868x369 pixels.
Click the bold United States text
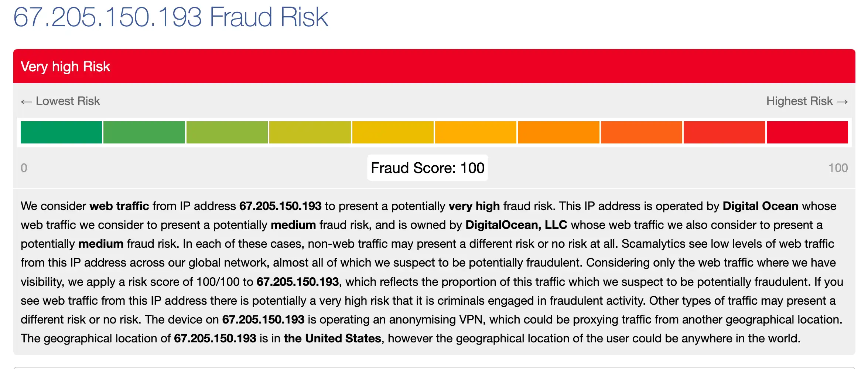pyautogui.click(x=332, y=338)
